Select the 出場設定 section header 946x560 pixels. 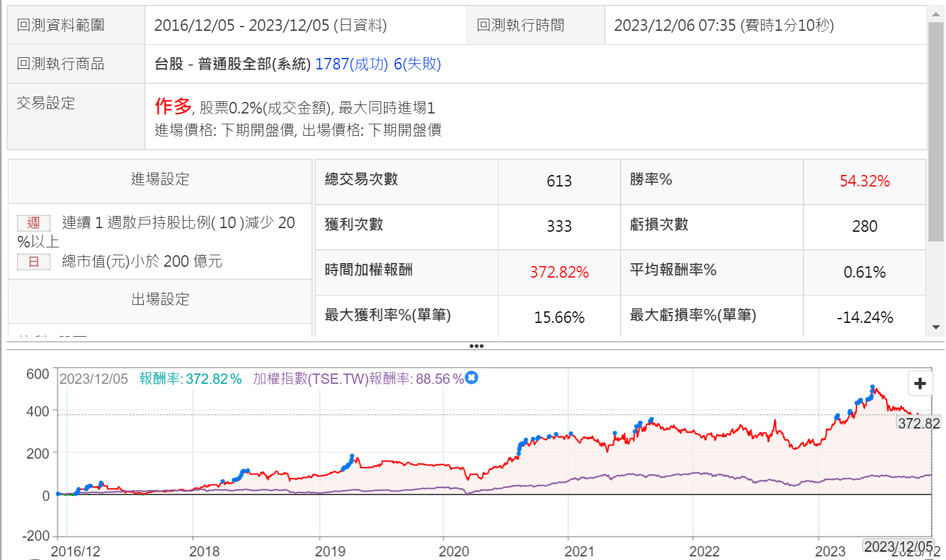160,299
